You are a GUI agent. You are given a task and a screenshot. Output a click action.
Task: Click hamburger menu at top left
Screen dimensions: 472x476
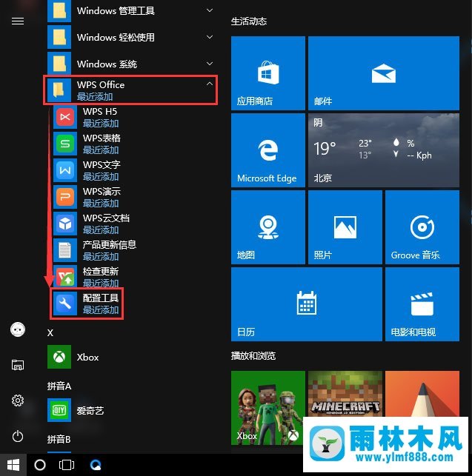click(x=18, y=21)
